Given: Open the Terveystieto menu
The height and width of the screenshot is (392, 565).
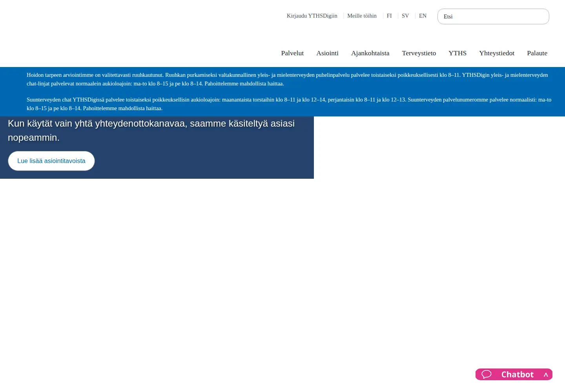Looking at the screenshot, I should click(x=419, y=53).
